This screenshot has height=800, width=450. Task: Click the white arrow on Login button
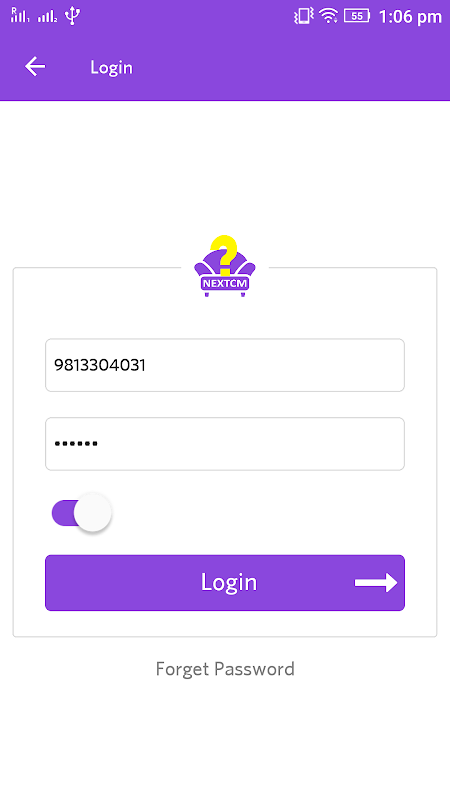click(x=376, y=583)
